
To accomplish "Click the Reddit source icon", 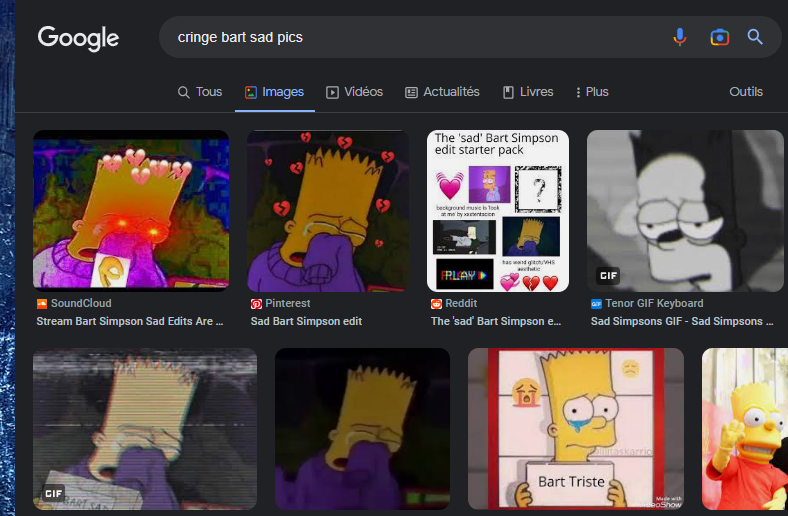I will tap(436, 303).
